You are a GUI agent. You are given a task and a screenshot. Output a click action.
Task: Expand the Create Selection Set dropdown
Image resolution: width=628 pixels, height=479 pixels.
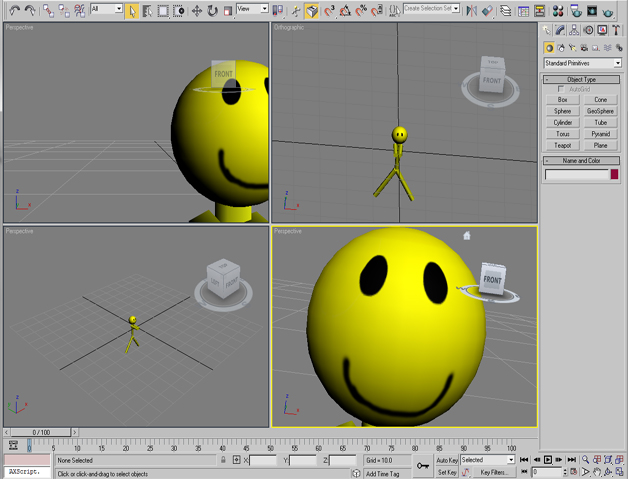point(456,9)
